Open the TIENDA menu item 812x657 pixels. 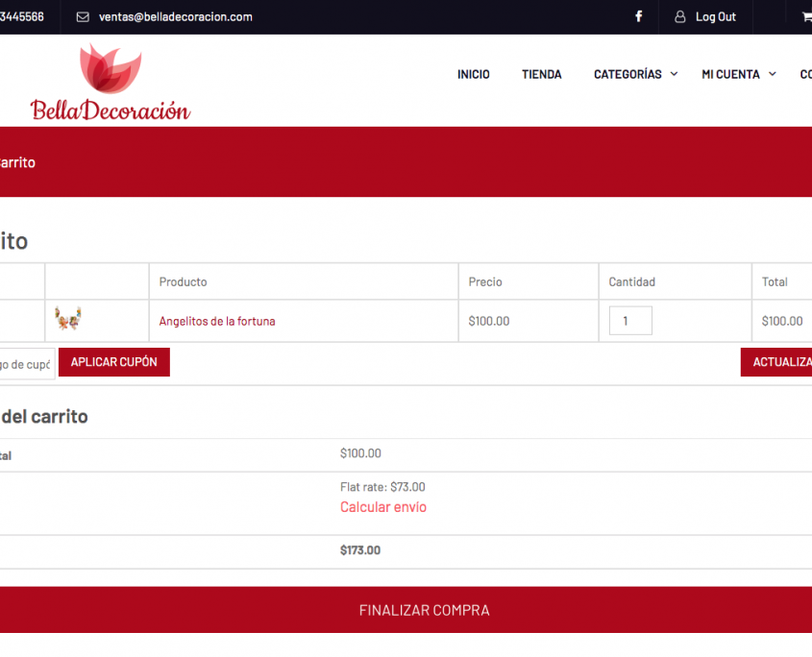pos(542,75)
